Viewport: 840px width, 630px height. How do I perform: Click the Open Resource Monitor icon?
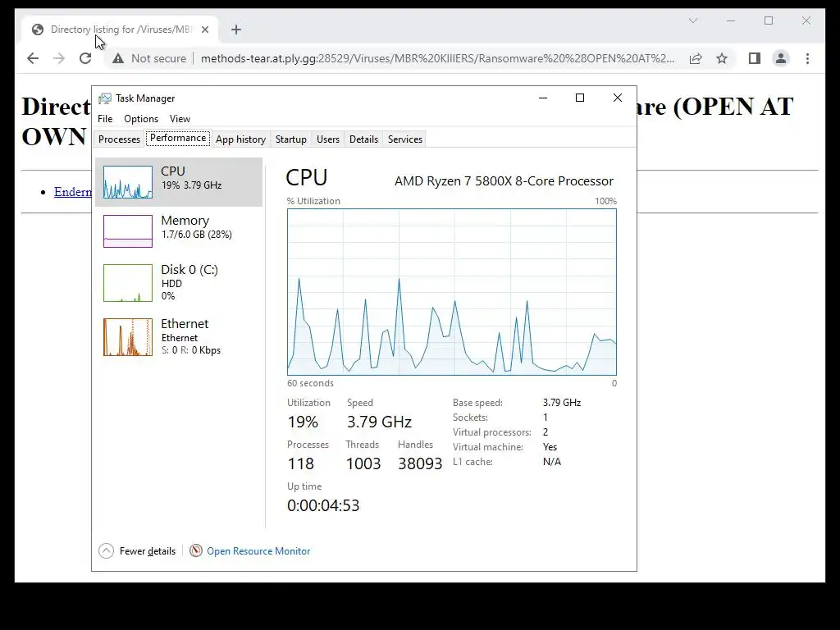tap(196, 550)
